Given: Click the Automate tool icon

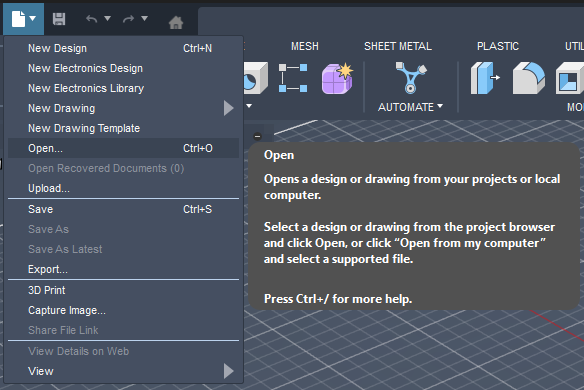Looking at the screenshot, I should click(410, 77).
